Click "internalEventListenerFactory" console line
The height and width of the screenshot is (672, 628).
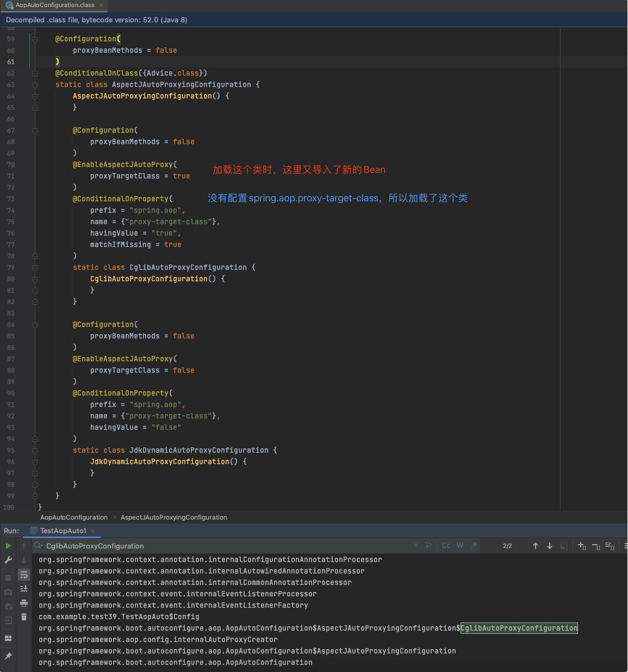(x=173, y=605)
